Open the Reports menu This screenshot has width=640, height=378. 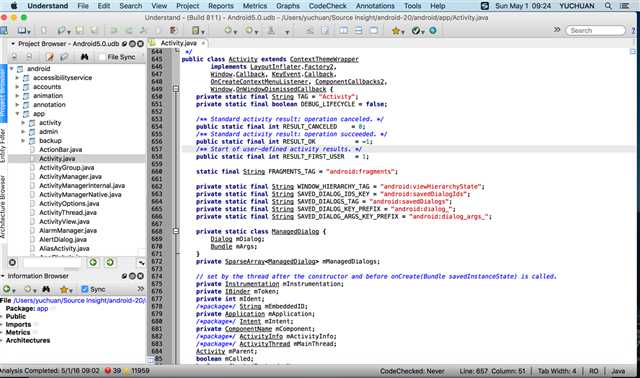221,6
